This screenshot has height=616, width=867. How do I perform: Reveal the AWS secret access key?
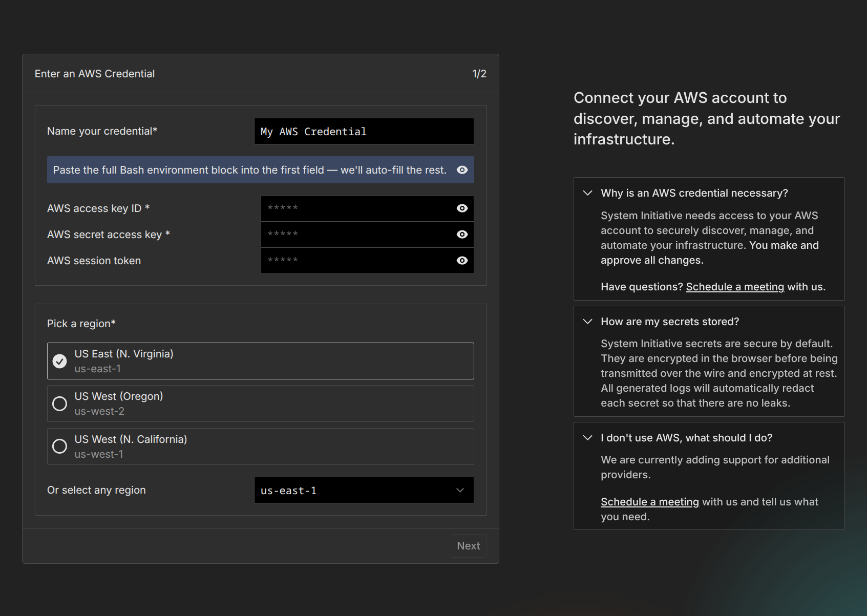coord(462,235)
